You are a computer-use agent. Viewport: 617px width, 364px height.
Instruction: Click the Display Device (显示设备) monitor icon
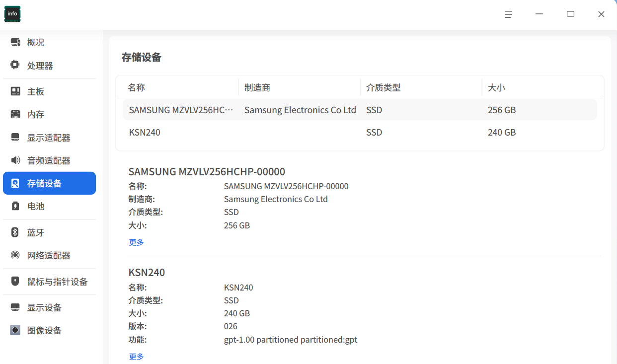(15, 307)
